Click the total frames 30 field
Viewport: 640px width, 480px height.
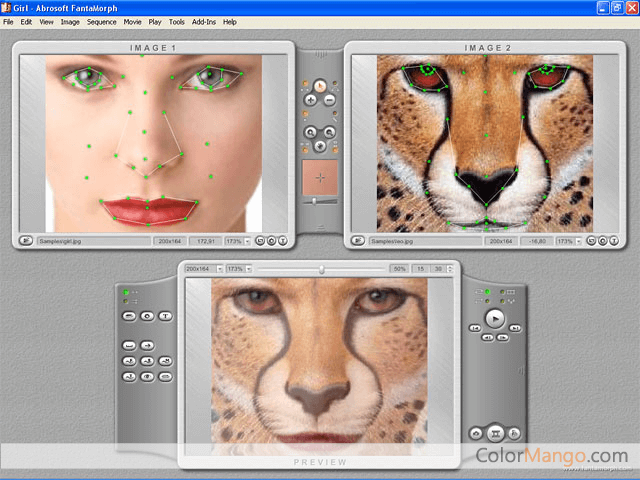coord(438,269)
